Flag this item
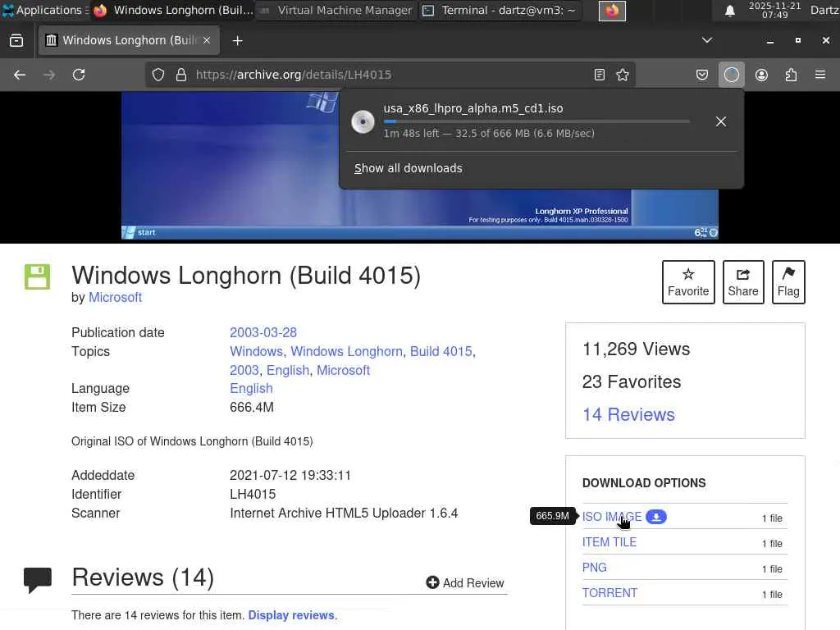Screen dimensions: 840x630 (788, 282)
